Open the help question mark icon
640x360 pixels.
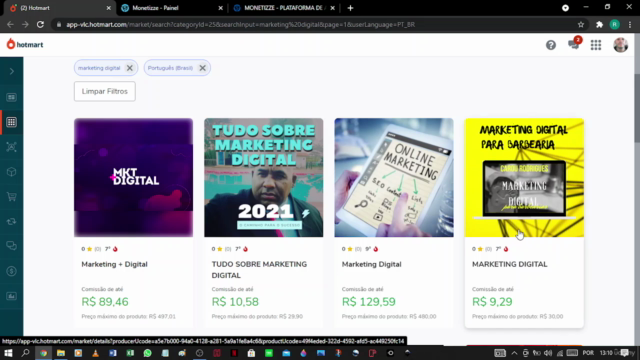click(551, 45)
